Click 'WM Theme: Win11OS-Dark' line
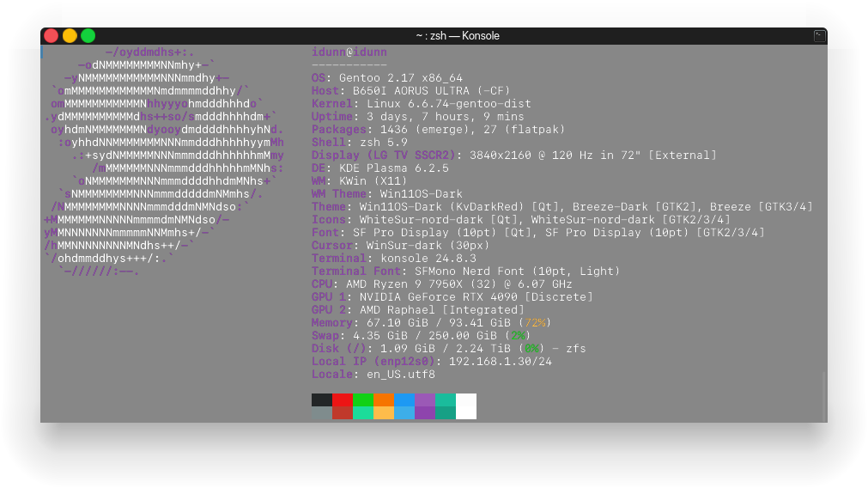868x488 pixels. [387, 194]
